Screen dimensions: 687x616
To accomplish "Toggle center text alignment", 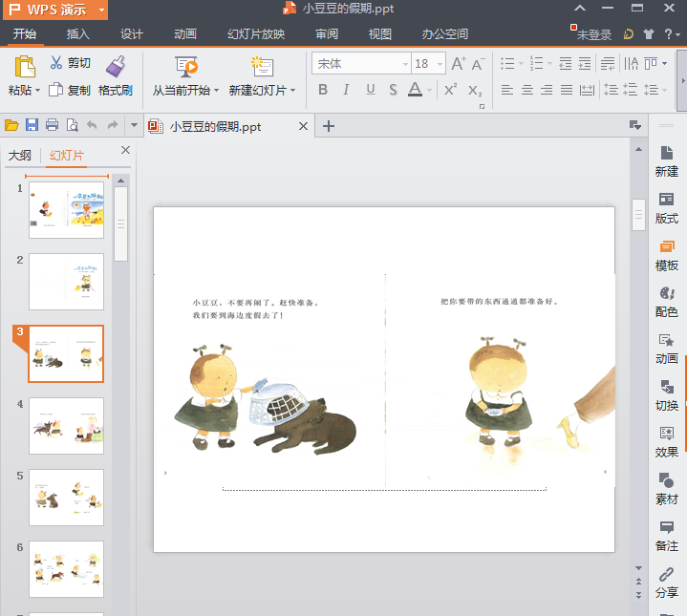I will (x=527, y=90).
